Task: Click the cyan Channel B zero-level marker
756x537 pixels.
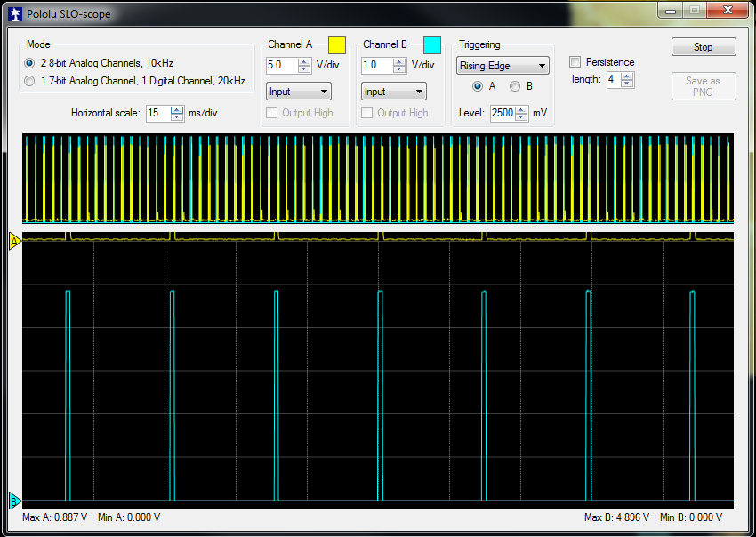Action: click(15, 501)
